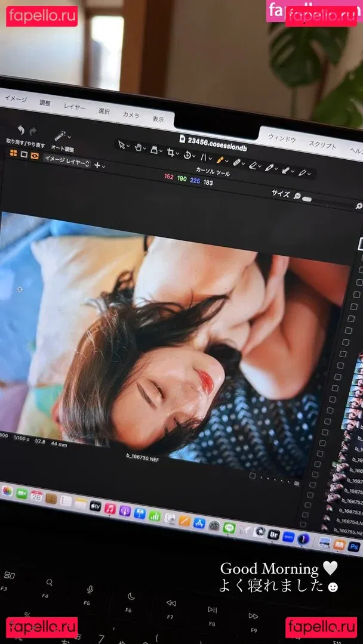Screen dimensions: 363x644
Task: Select the orange draw mask brush
Action: tap(220, 159)
